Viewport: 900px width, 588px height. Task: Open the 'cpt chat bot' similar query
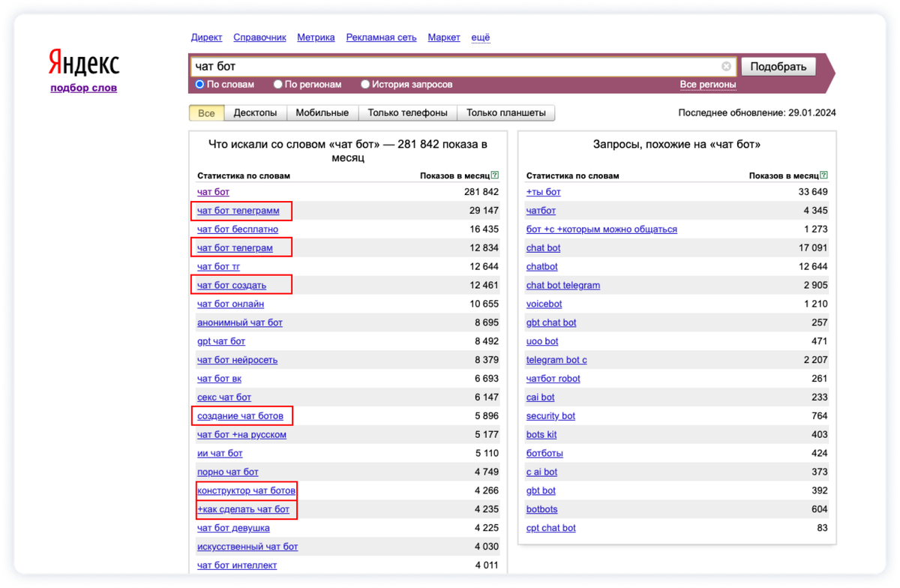tap(551, 529)
